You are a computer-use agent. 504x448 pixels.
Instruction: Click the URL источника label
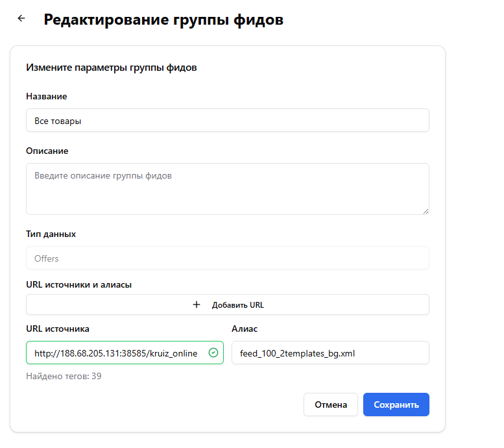(x=58, y=329)
